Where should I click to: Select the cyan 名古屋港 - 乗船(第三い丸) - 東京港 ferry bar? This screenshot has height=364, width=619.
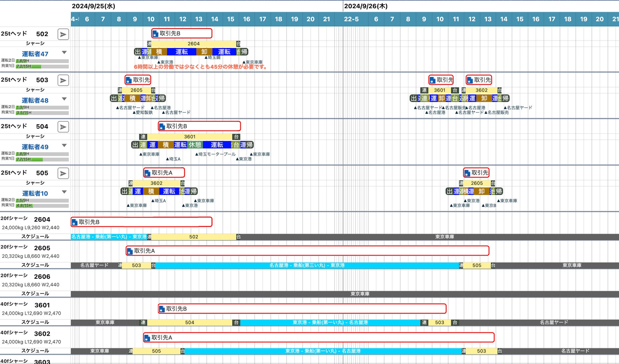(307, 265)
